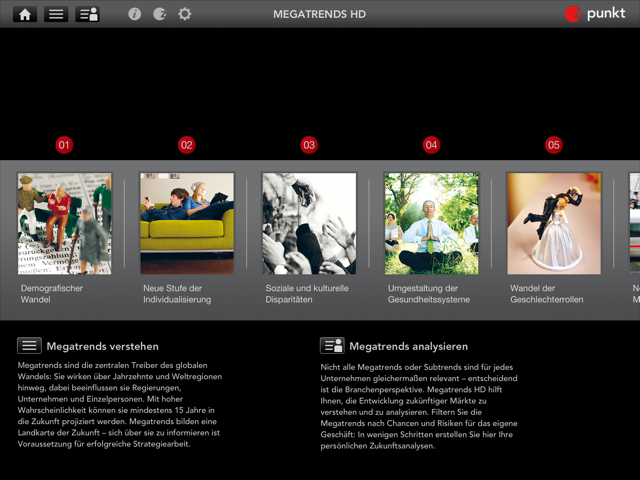
Task: Select red badge number 02
Action: pos(187,145)
